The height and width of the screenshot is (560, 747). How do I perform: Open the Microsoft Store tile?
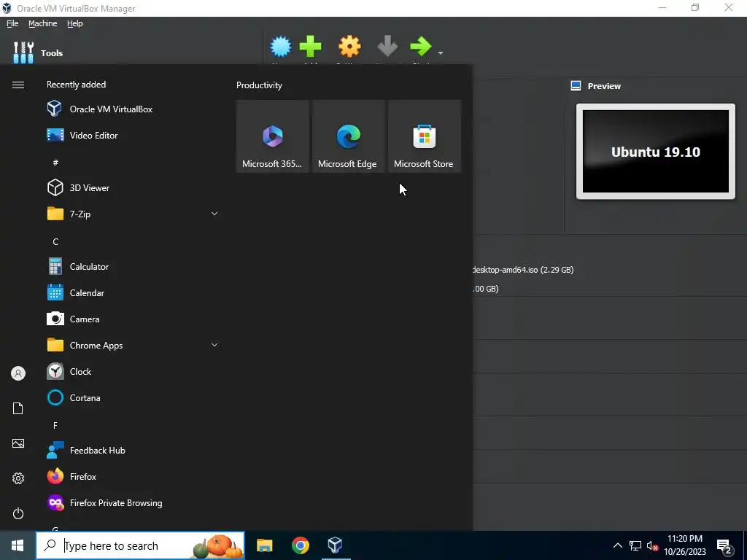[425, 136]
